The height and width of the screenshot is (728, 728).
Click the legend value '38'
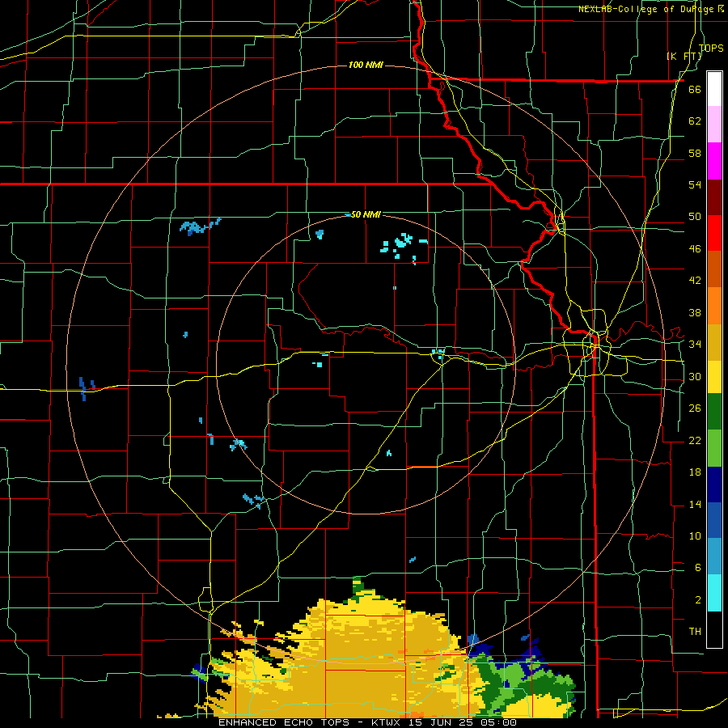[x=695, y=312]
